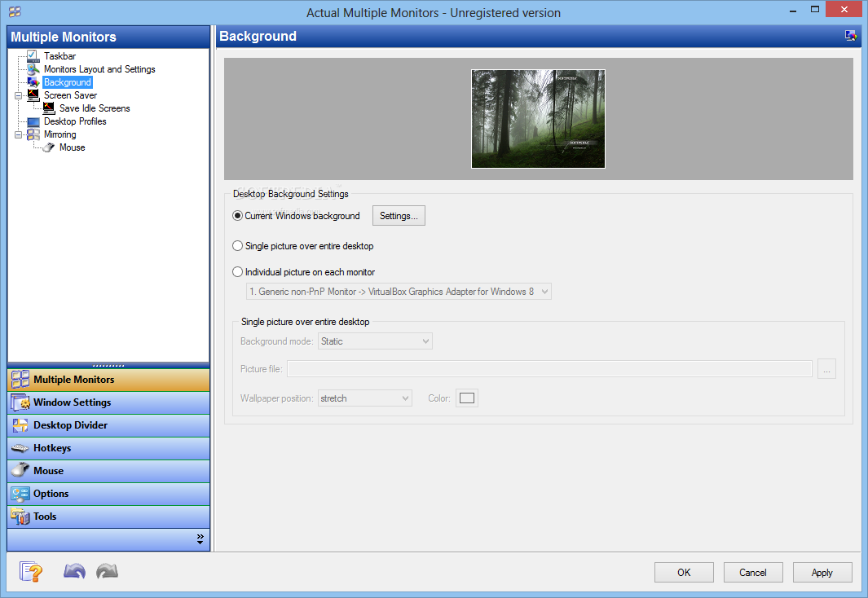Click the icon at right of Background header
Viewport: 868px width, 598px height.
851,36
